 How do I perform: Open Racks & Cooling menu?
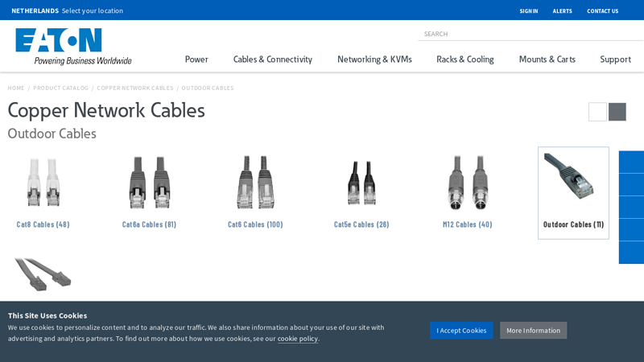click(x=465, y=60)
